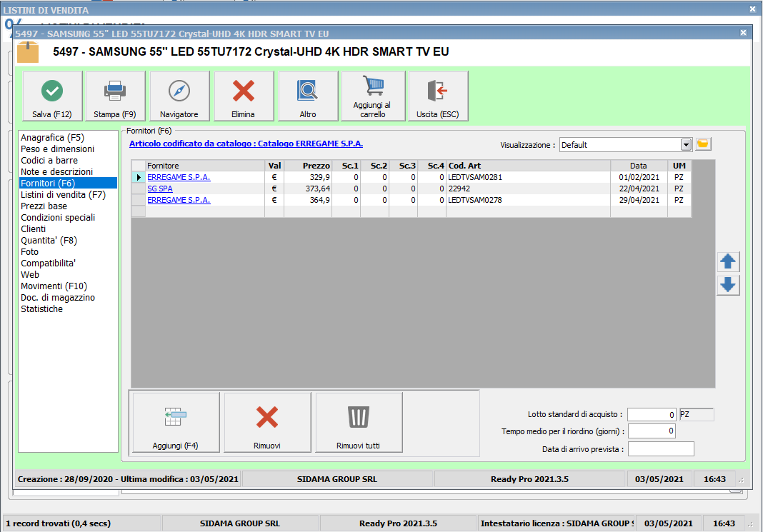
Task: Open the Doc. di magazzino section
Action: tap(58, 298)
